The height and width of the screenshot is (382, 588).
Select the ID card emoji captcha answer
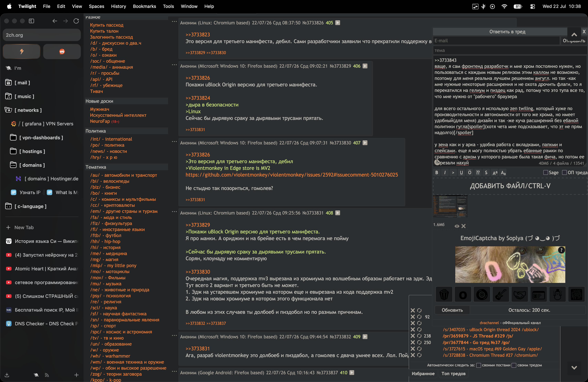point(539,294)
